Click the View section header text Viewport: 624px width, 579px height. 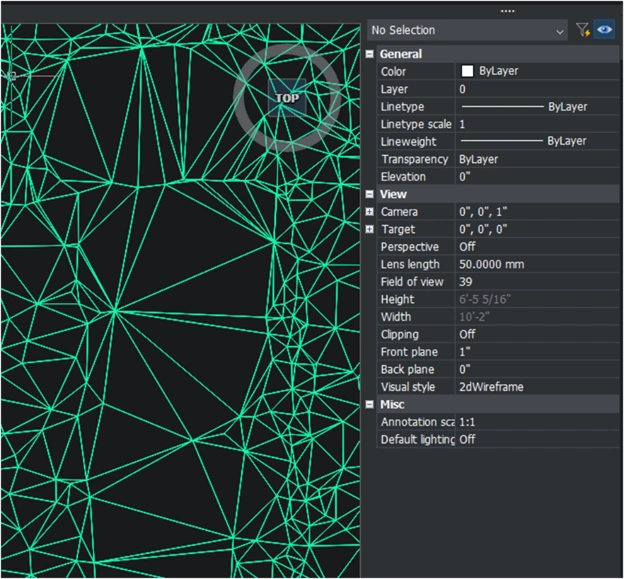click(393, 194)
